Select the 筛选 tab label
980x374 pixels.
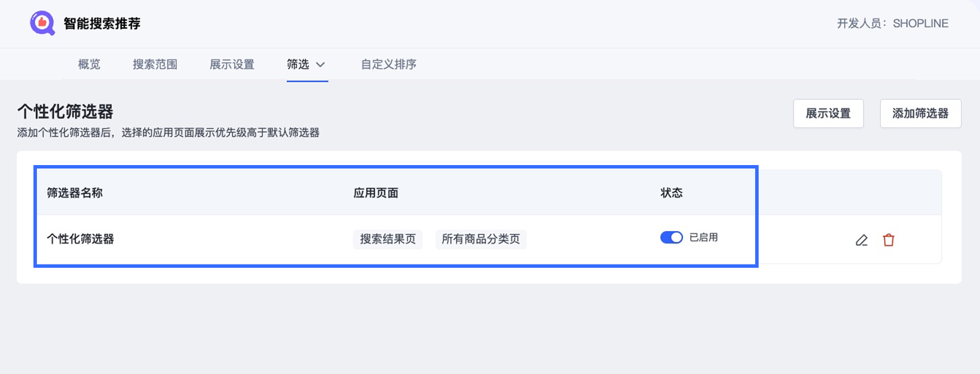(x=298, y=65)
